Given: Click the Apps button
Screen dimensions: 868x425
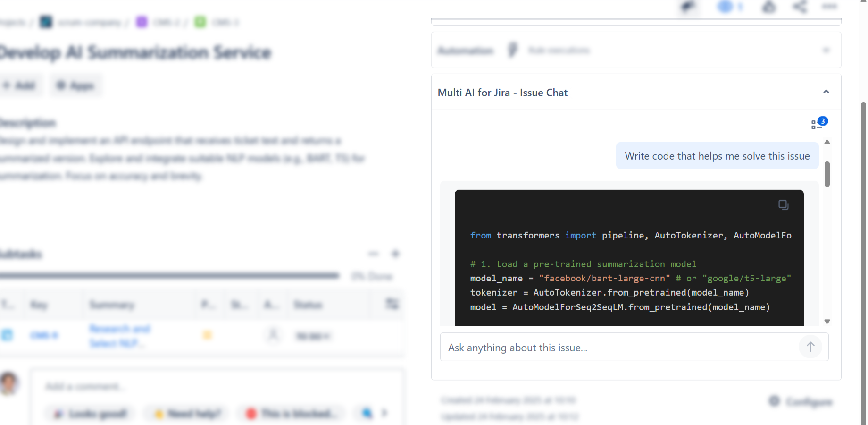Looking at the screenshot, I should pos(75,85).
